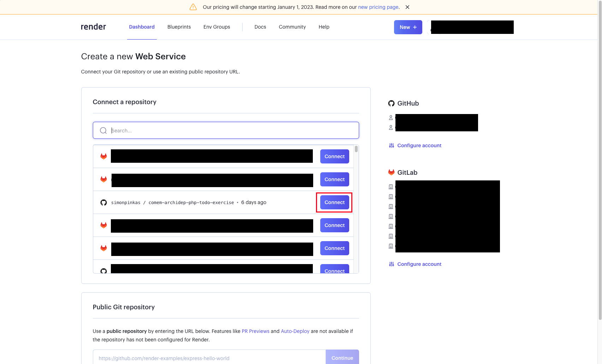The image size is (602, 364).
Task: Open the New service creation menu
Action: tap(408, 27)
